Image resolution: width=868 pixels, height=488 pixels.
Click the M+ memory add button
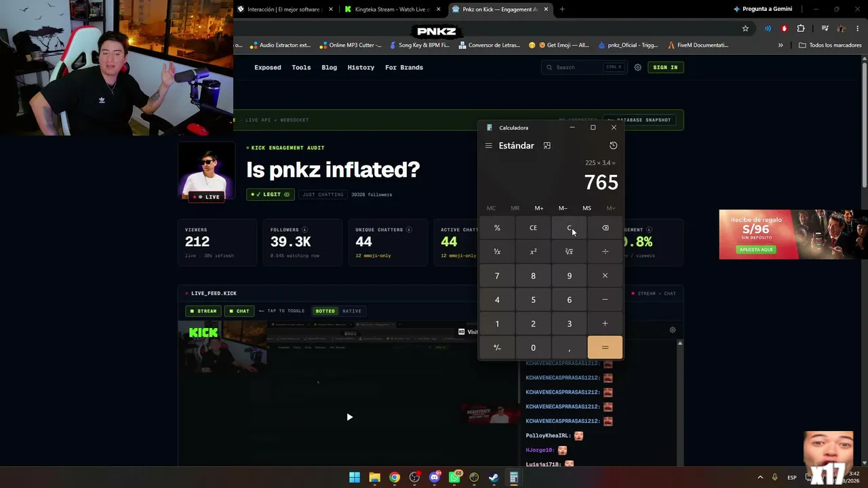(x=538, y=208)
